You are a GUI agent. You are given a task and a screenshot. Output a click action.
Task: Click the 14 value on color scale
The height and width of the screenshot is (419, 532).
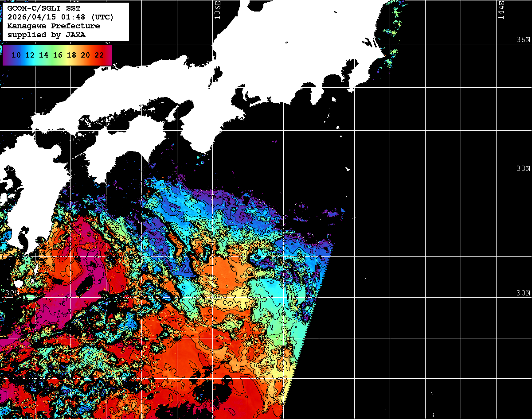click(43, 55)
